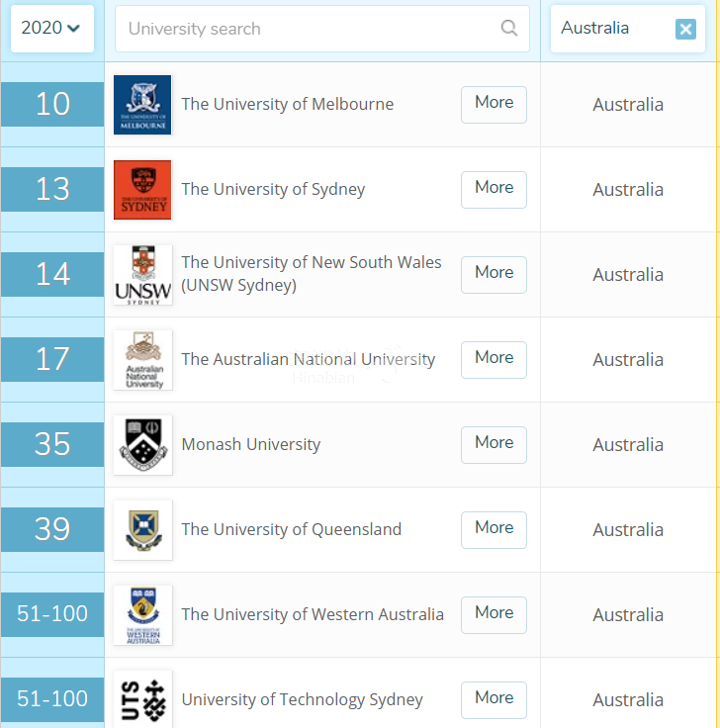
Task: Click the search magnifier icon
Action: click(509, 29)
